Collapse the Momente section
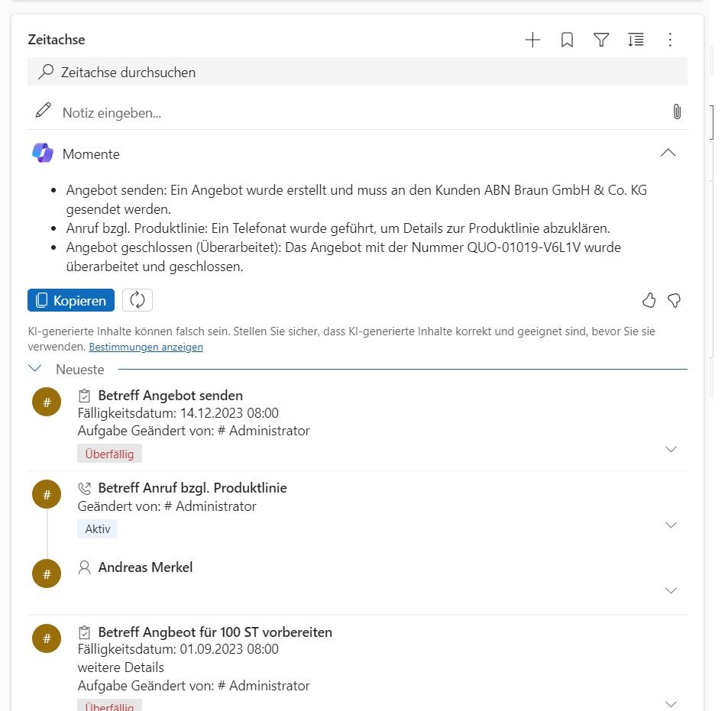 pos(668,153)
